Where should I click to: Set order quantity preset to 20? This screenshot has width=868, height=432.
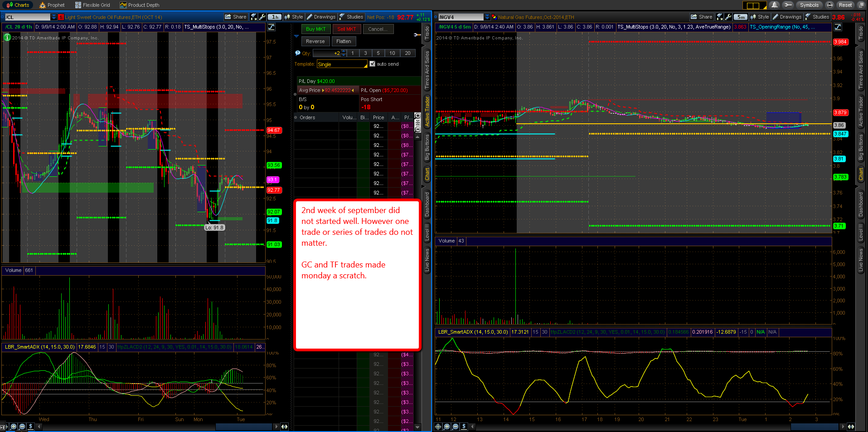(x=407, y=53)
